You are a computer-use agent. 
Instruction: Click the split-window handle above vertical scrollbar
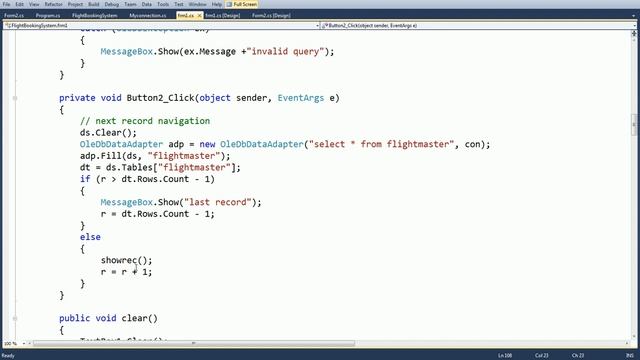click(634, 33)
